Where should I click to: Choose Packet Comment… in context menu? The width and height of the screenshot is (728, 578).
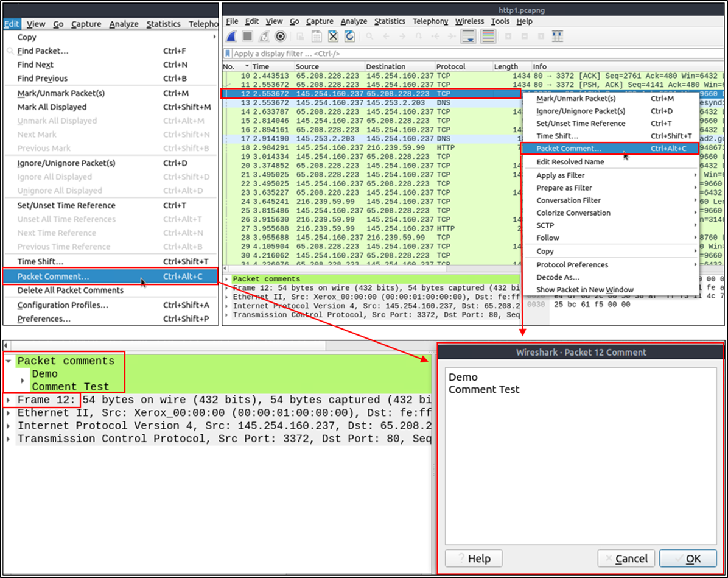[x=611, y=149]
